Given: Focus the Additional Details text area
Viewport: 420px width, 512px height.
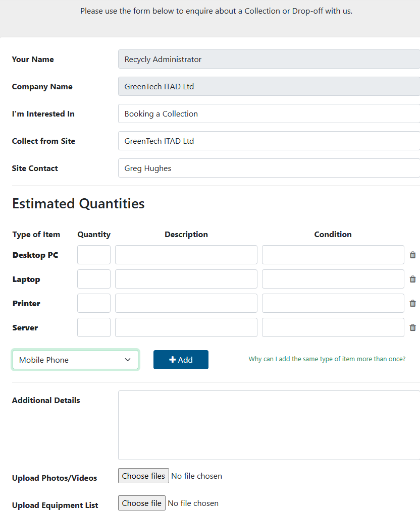Looking at the screenshot, I should [x=269, y=425].
